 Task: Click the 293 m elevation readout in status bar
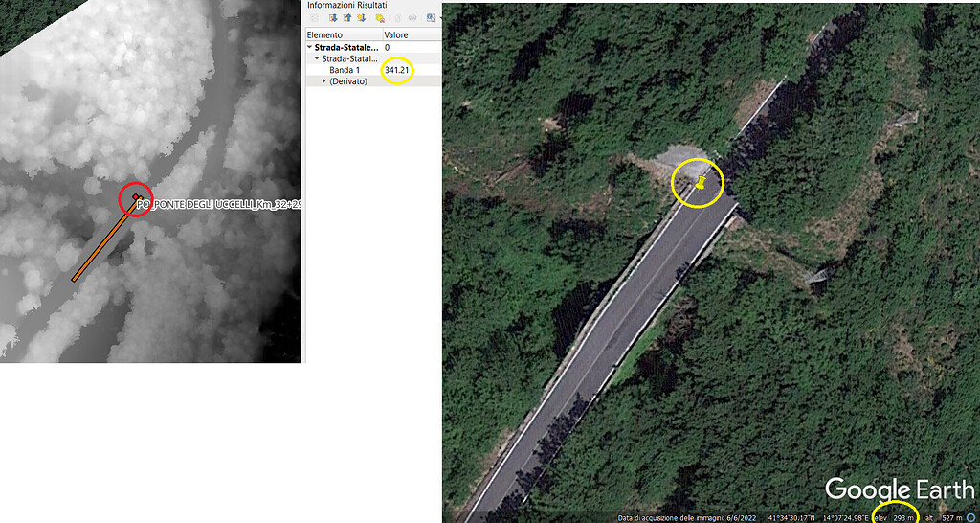pos(903,517)
